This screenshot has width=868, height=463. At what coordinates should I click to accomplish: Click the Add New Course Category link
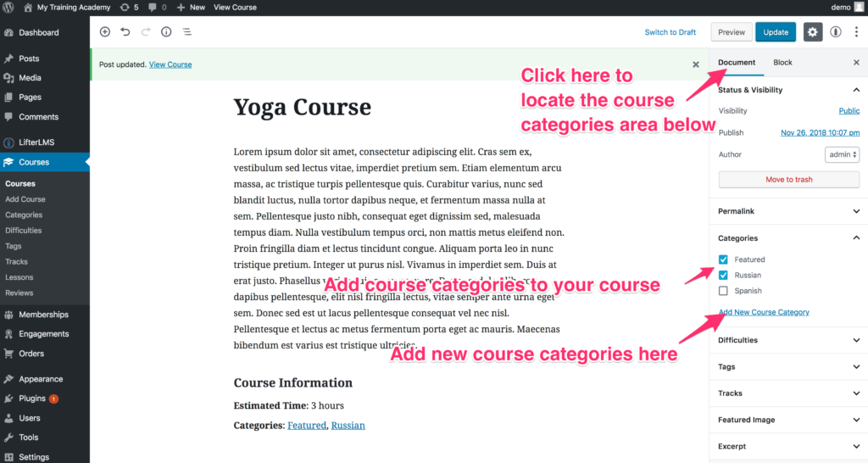click(x=764, y=312)
